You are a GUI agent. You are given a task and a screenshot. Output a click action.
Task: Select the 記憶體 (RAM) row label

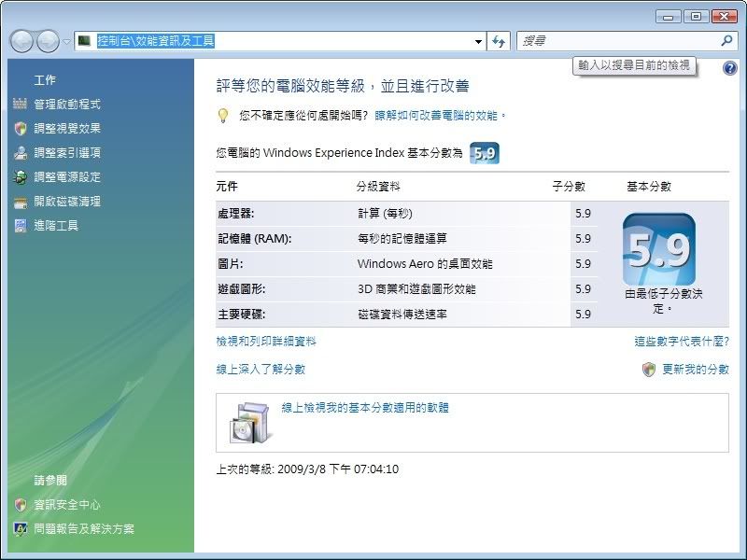coord(255,239)
